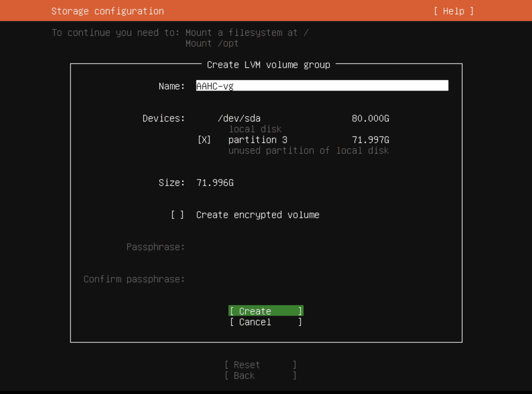
Task: Click the Mount /opt instruction text
Action: pyautogui.click(x=211, y=44)
